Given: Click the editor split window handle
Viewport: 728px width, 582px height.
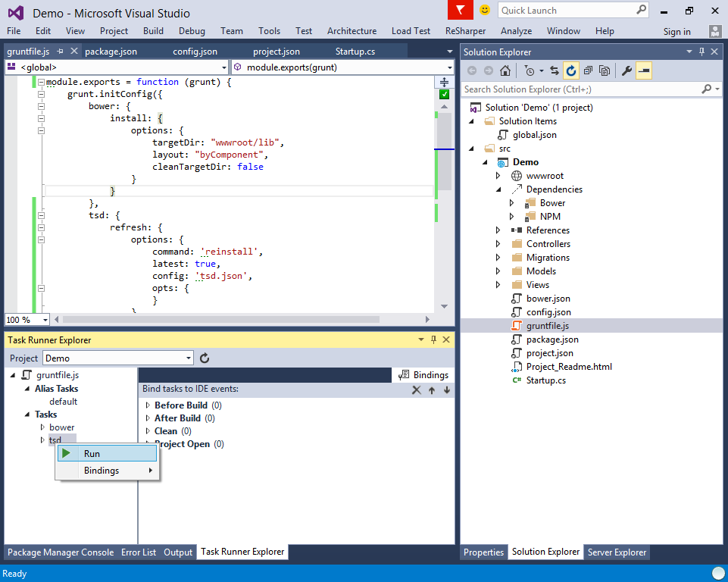Looking at the screenshot, I should [445, 82].
